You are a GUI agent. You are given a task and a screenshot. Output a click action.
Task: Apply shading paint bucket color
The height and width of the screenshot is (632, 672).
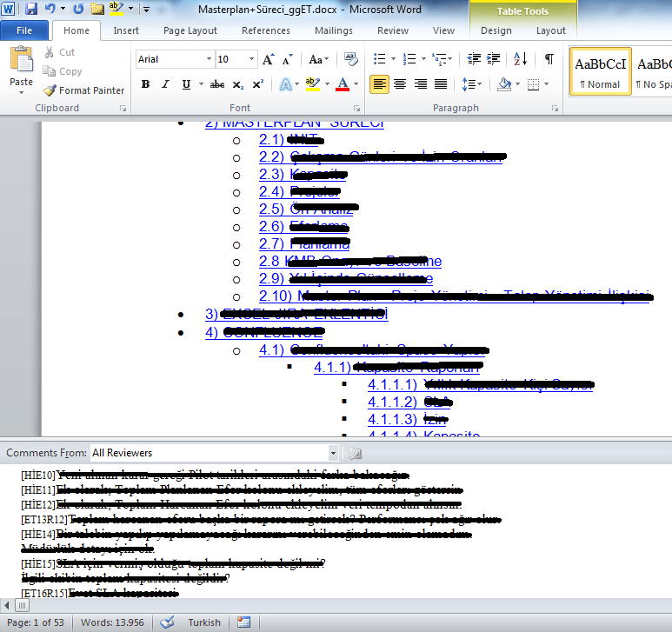[504, 84]
